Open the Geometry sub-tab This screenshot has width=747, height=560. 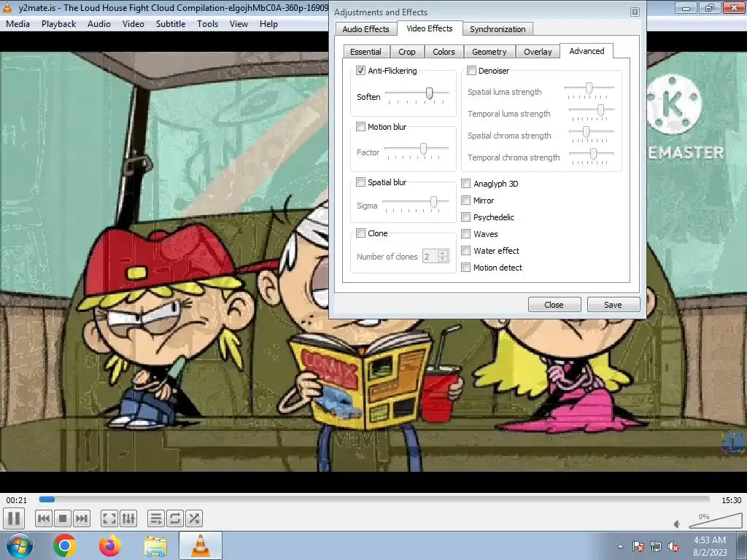pos(489,52)
